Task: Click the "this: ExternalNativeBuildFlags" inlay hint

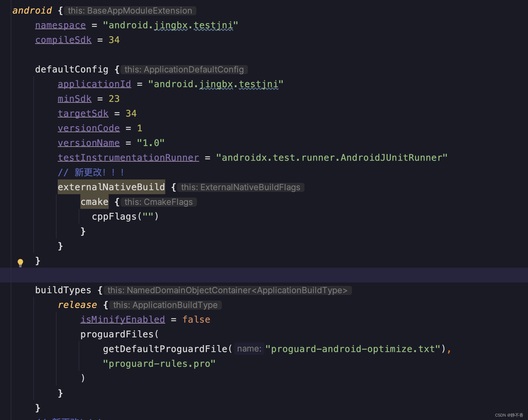Action: pos(241,187)
